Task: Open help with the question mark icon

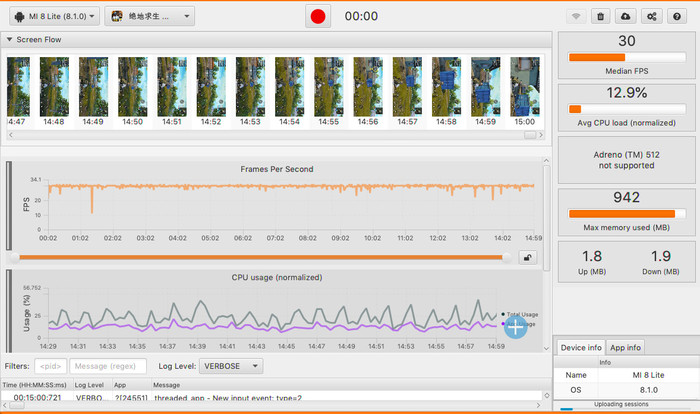Action: (x=677, y=17)
